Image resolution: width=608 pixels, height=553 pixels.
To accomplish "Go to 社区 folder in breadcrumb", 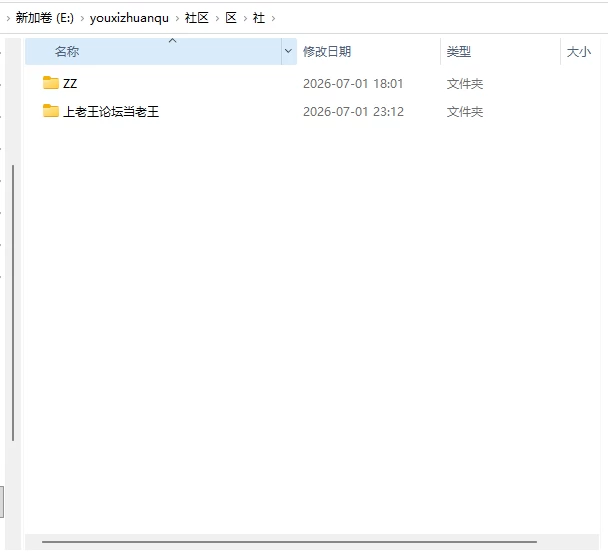I will click(x=197, y=18).
